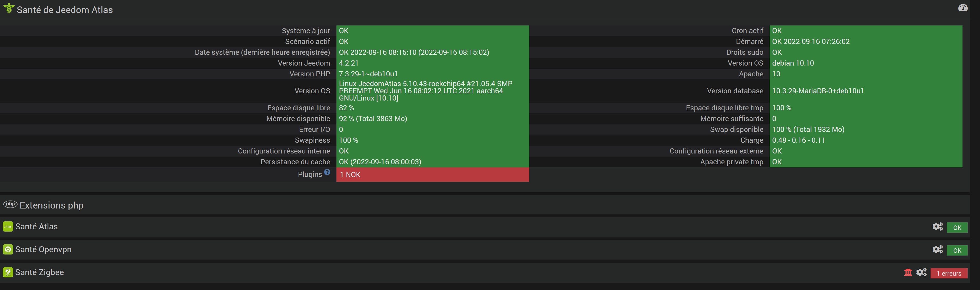Screen dimensions: 980x290
Task: Click the Santé Atlas OK badge
Action: point(957,228)
